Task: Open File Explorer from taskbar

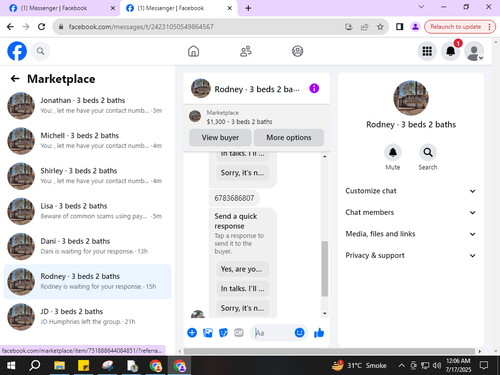Action: (x=59, y=366)
